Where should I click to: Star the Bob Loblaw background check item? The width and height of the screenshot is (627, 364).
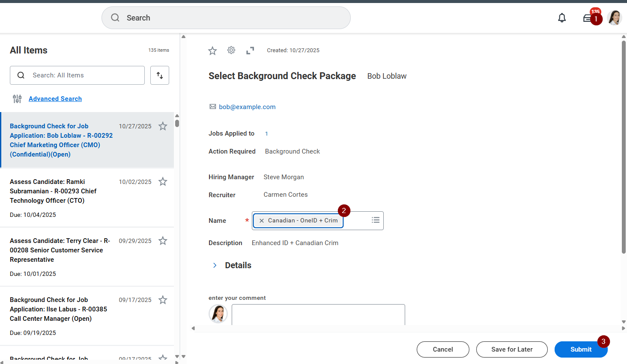(x=163, y=126)
